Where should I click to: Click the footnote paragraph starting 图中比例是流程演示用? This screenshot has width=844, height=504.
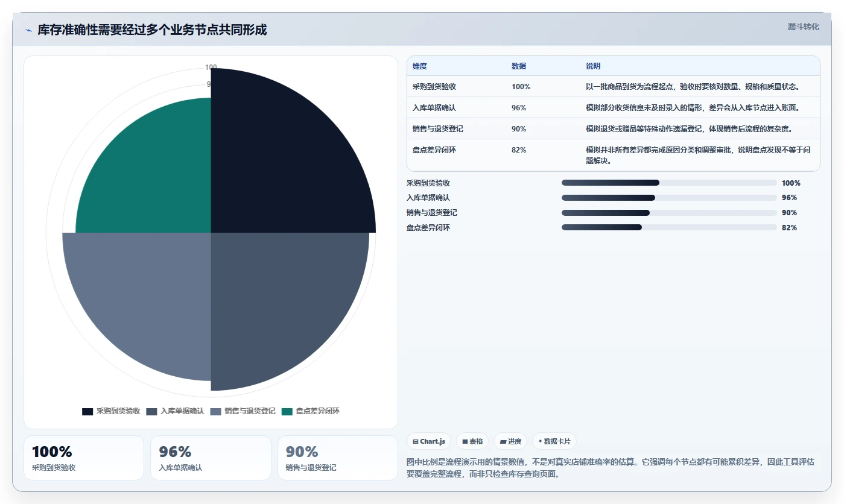[611, 468]
